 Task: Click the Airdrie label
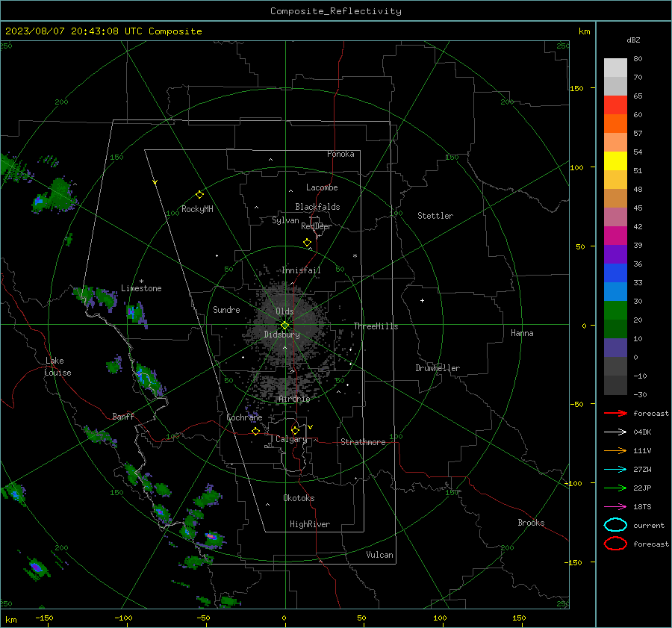[294, 399]
